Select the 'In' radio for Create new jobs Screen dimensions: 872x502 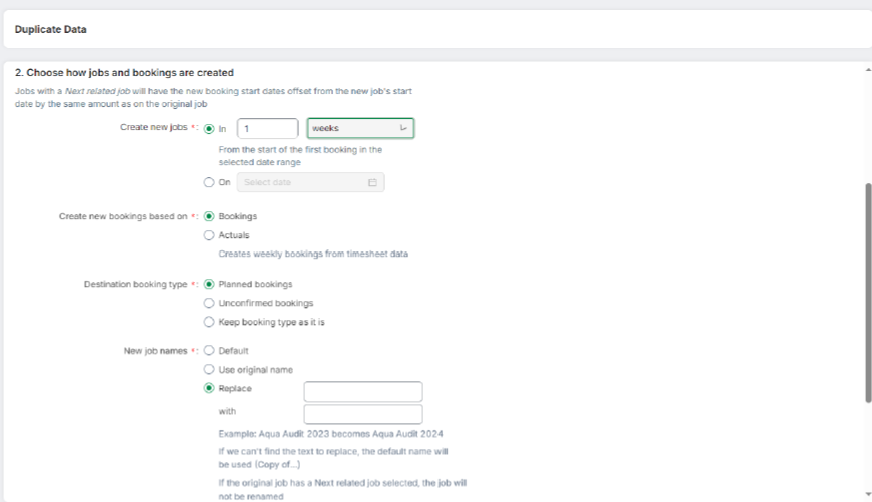point(209,128)
